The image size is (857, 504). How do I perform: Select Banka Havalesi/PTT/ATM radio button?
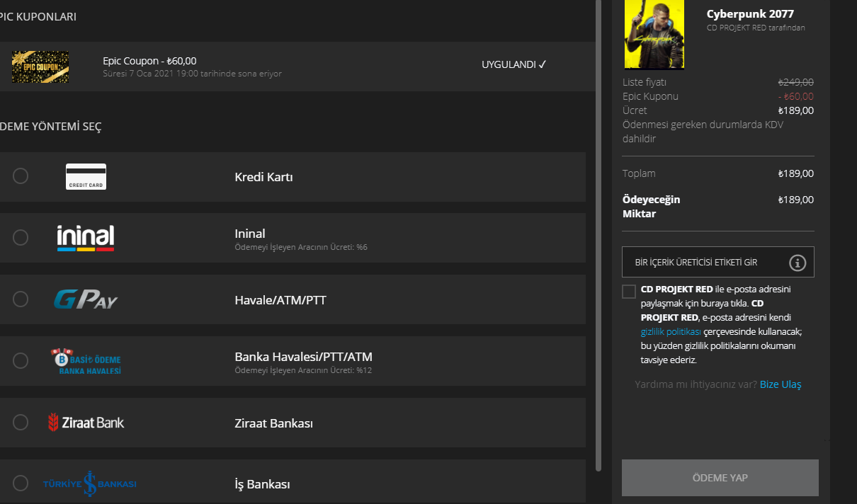(21, 361)
